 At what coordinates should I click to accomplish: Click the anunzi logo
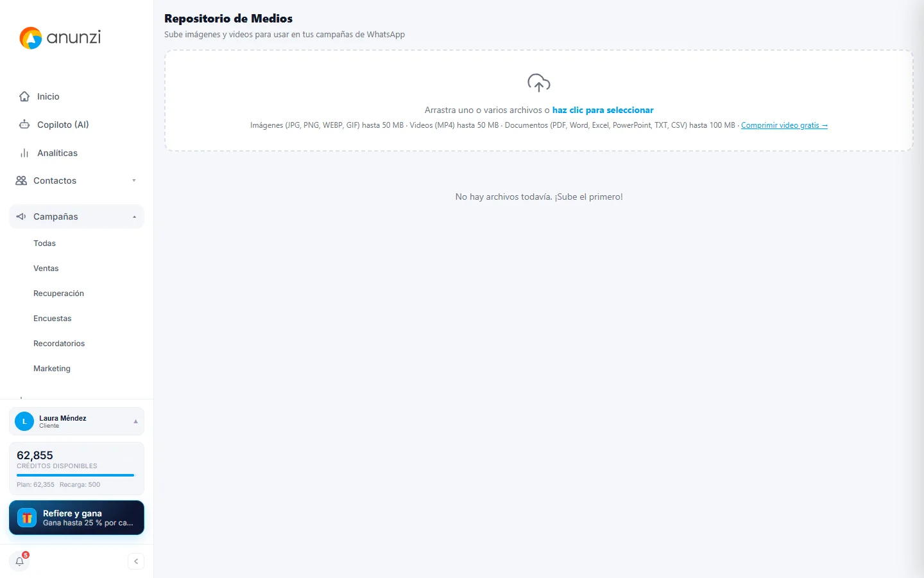(x=60, y=38)
